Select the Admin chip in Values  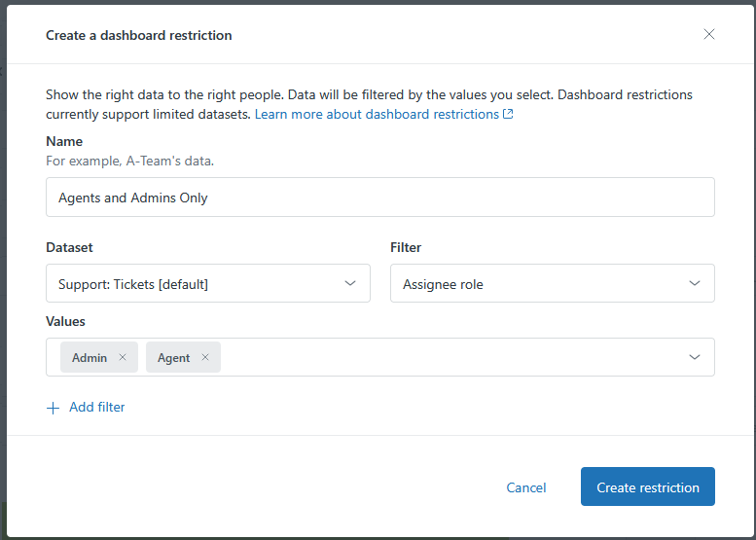[x=90, y=357]
